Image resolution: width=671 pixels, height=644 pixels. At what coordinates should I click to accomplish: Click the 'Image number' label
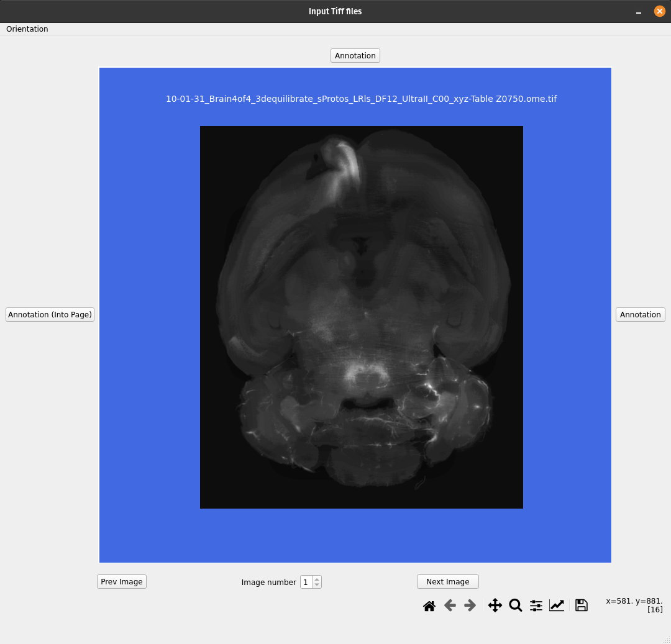[269, 582]
